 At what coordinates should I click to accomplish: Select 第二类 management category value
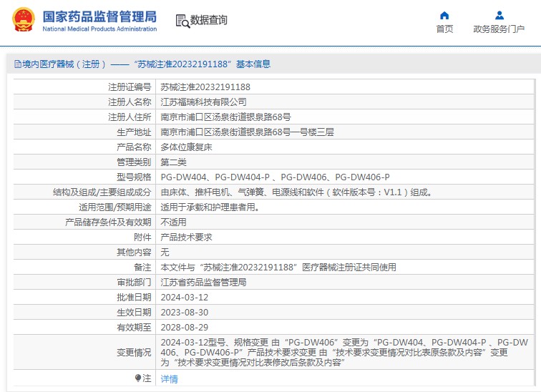pos(174,162)
